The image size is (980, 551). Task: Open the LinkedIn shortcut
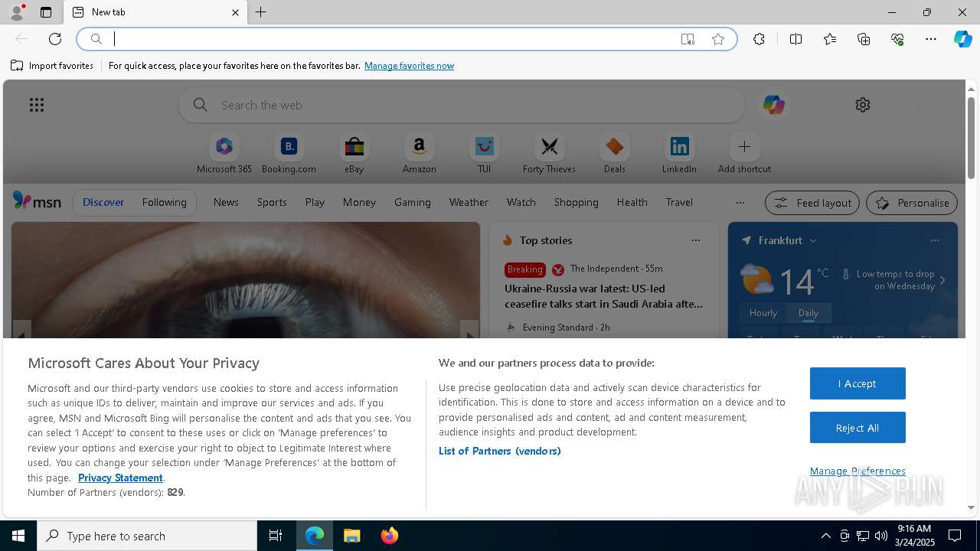[679, 154]
